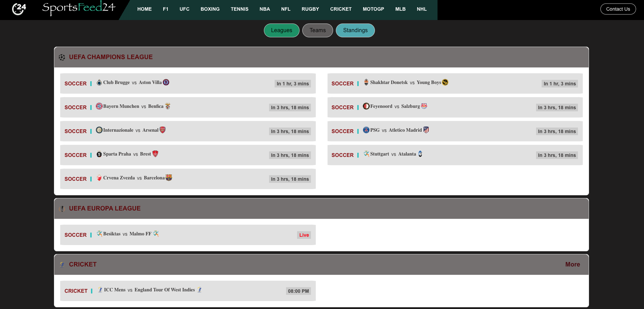Click the Young Boys team crest

(x=445, y=82)
